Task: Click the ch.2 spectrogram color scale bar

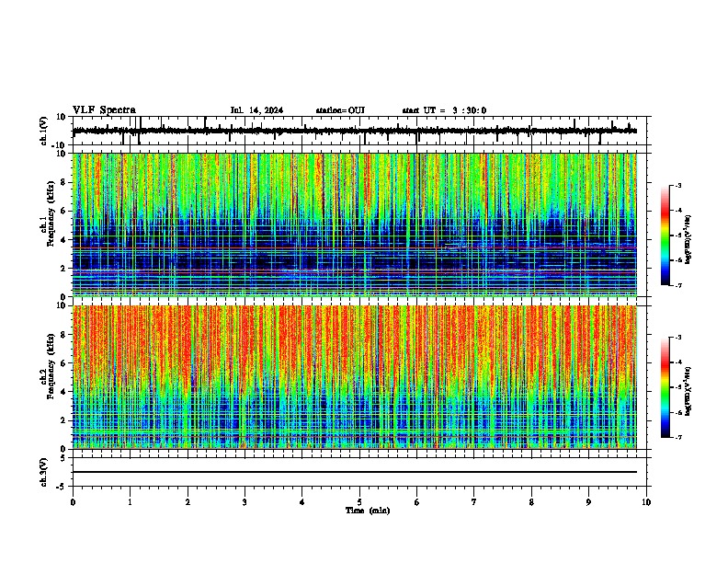Action: (665, 387)
